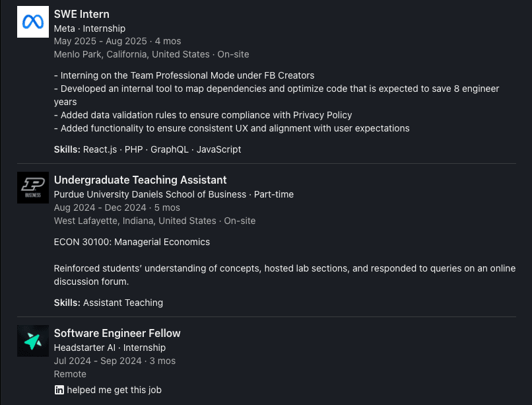This screenshot has height=405, width=532.
Task: Select the Assistant Teaching skills line
Action: coord(108,303)
